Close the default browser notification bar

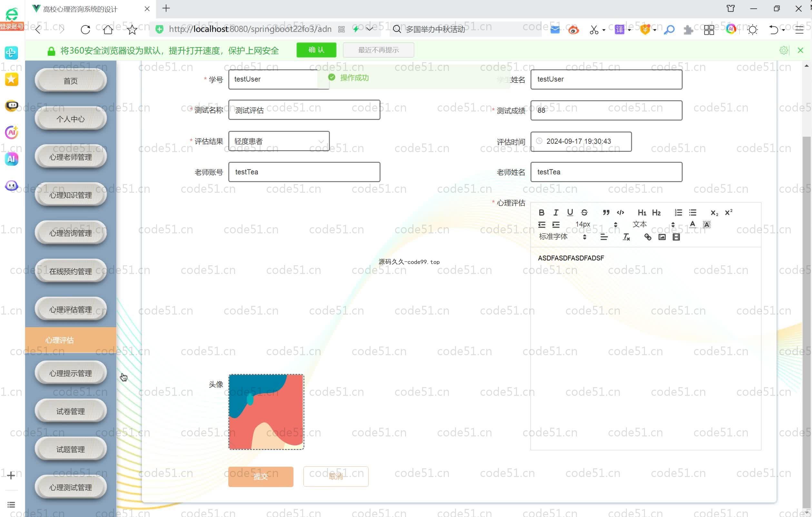coord(800,50)
